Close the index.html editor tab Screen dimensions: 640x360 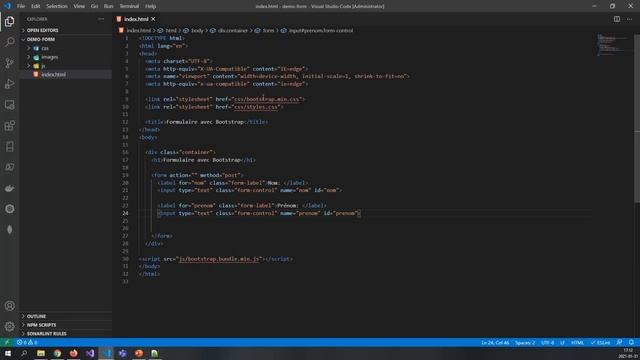pos(153,19)
